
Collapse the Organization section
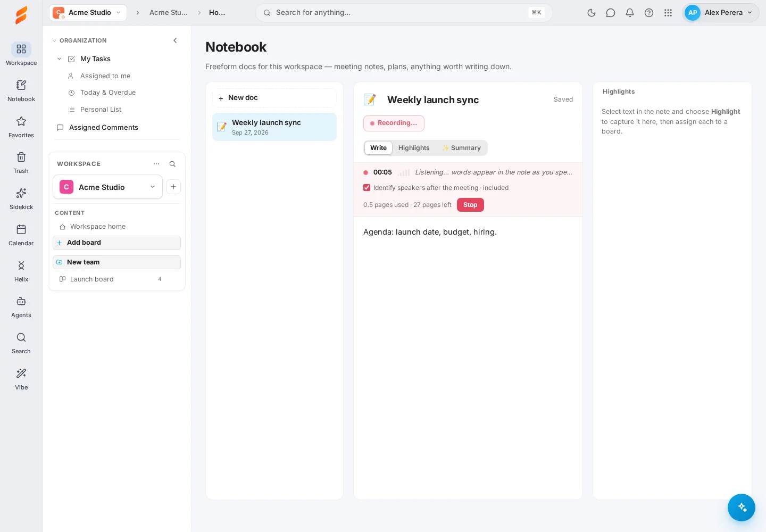pyautogui.click(x=54, y=40)
